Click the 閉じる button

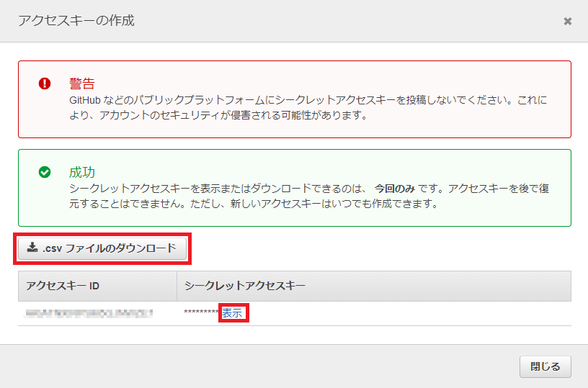[545, 366]
